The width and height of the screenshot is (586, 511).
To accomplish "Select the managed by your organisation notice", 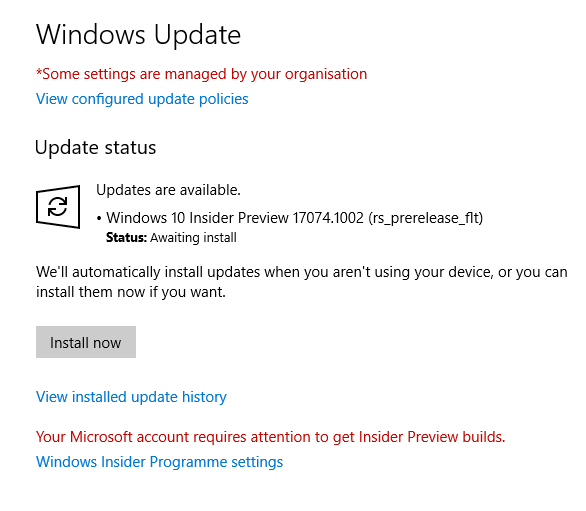I will (201, 74).
